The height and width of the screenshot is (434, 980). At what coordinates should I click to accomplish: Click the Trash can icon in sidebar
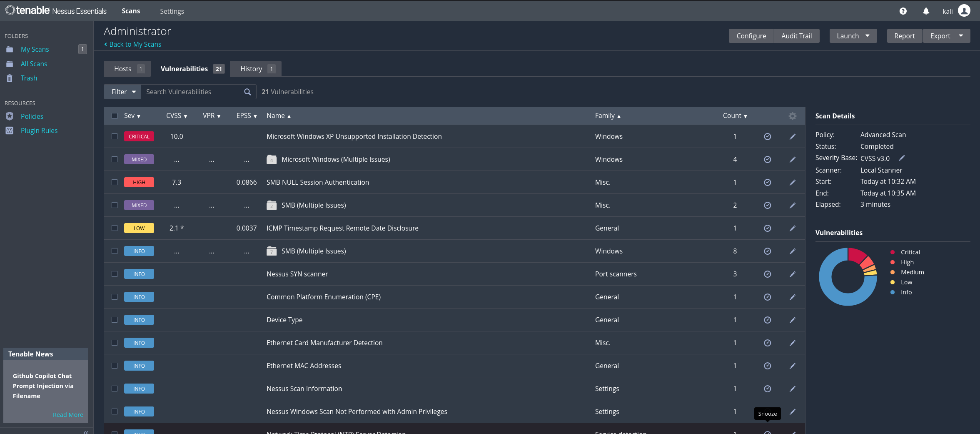10,78
